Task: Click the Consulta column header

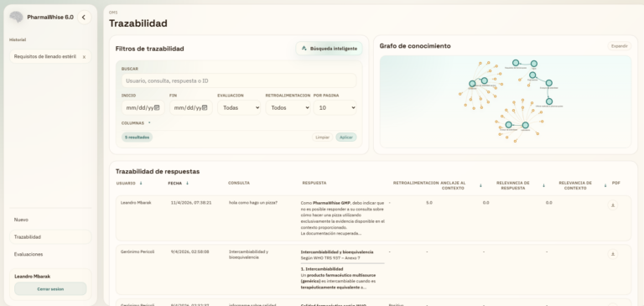Action: [239, 184]
